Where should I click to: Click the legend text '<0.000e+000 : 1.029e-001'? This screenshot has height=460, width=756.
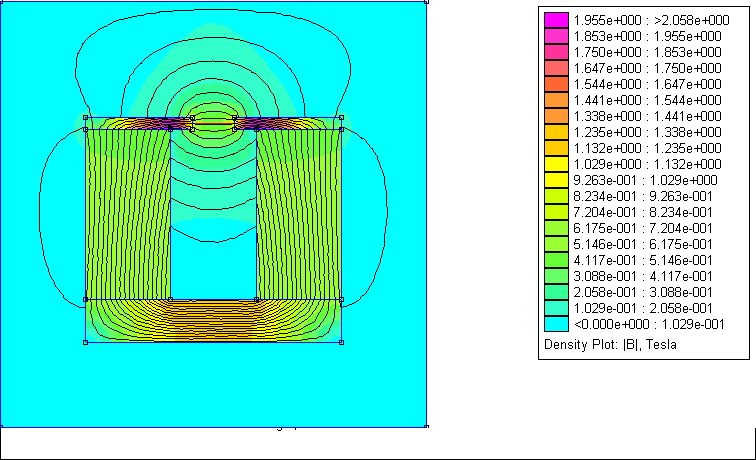649,324
